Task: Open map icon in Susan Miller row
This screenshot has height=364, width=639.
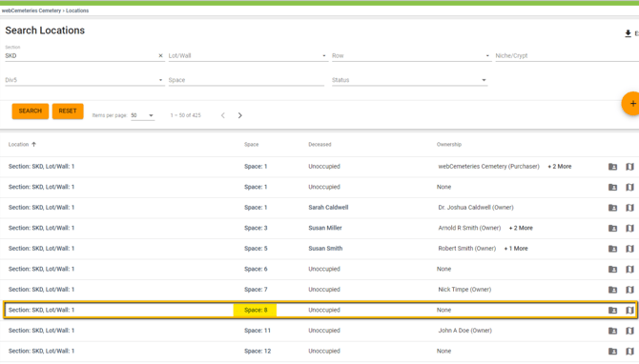Action: tap(629, 228)
